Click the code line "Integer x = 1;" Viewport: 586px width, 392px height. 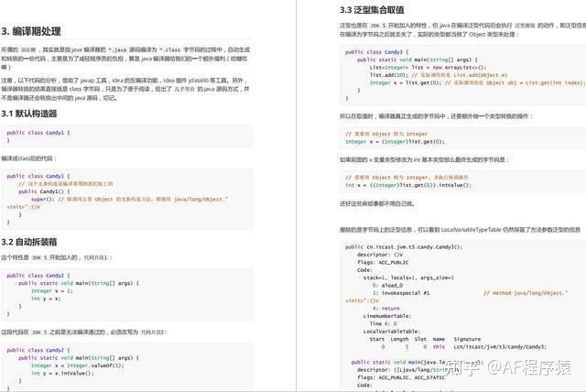pos(51,290)
